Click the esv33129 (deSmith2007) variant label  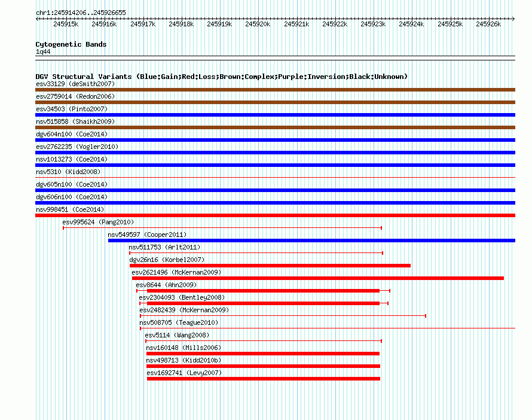coord(75,84)
